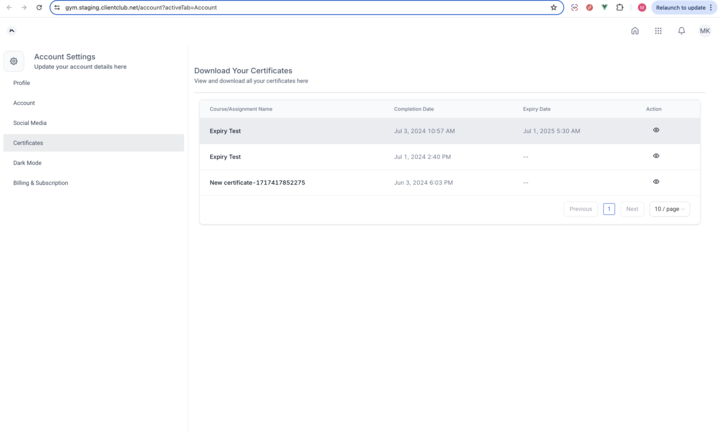View second Expiry Test certificate eye icon

point(656,156)
